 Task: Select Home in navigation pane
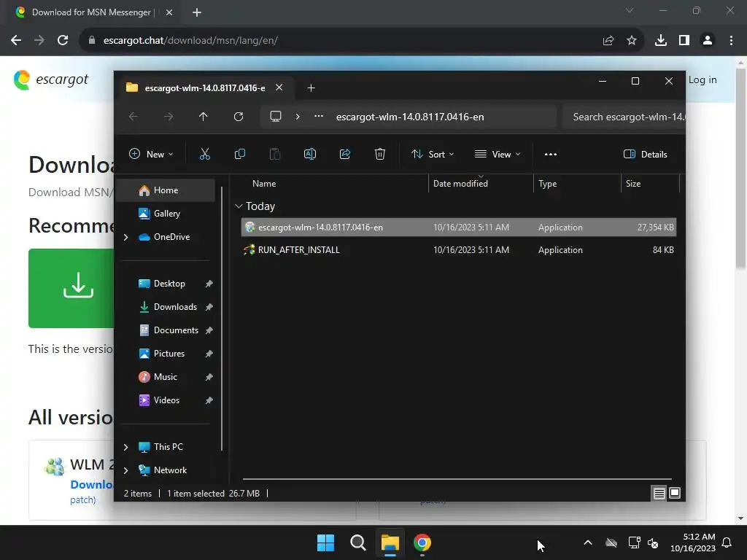pyautogui.click(x=166, y=190)
